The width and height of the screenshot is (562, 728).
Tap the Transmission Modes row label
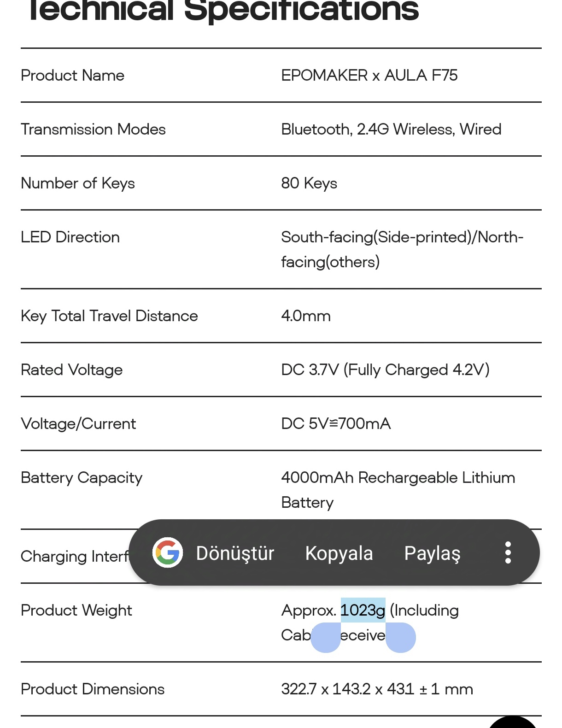[93, 129]
